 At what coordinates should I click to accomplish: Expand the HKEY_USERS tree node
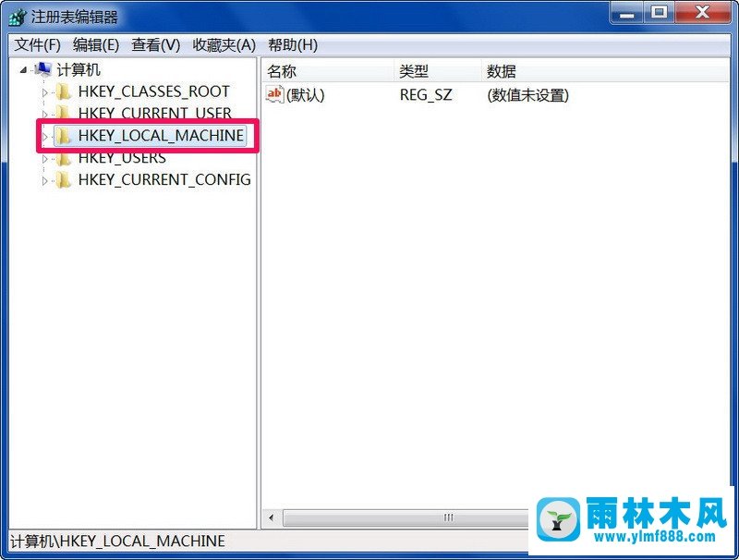click(x=44, y=159)
